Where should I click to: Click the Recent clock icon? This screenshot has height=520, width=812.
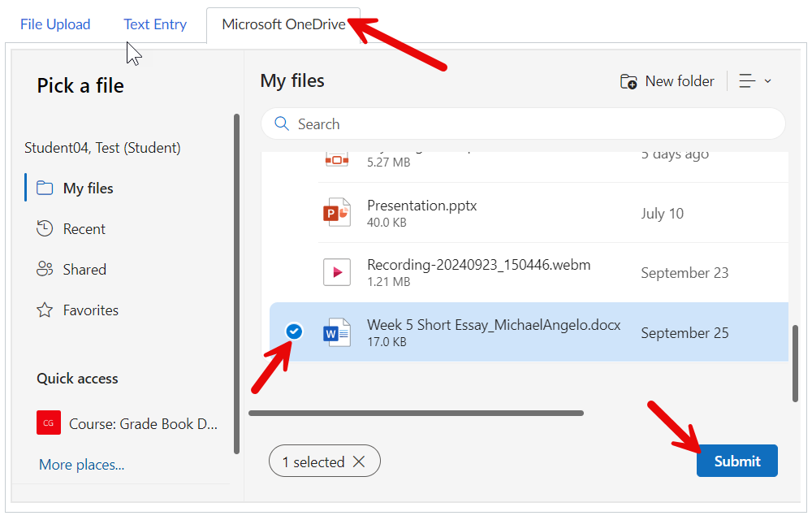45,228
